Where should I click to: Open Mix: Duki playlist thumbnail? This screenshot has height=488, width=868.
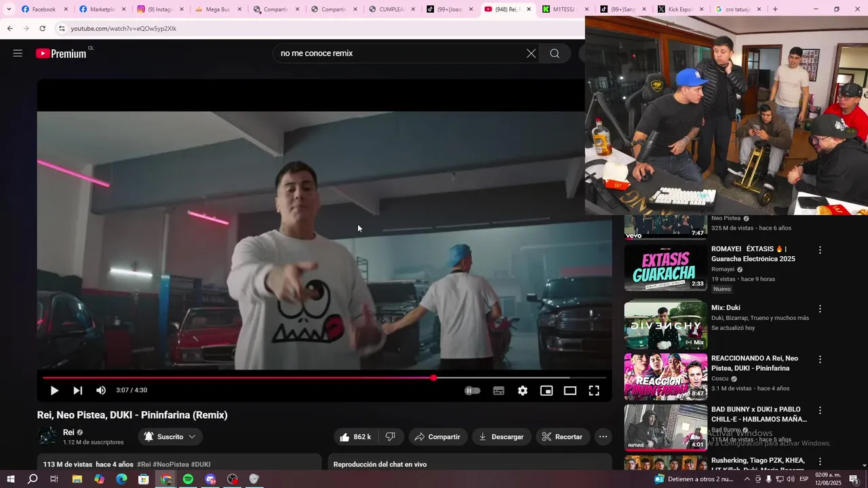coord(665,325)
